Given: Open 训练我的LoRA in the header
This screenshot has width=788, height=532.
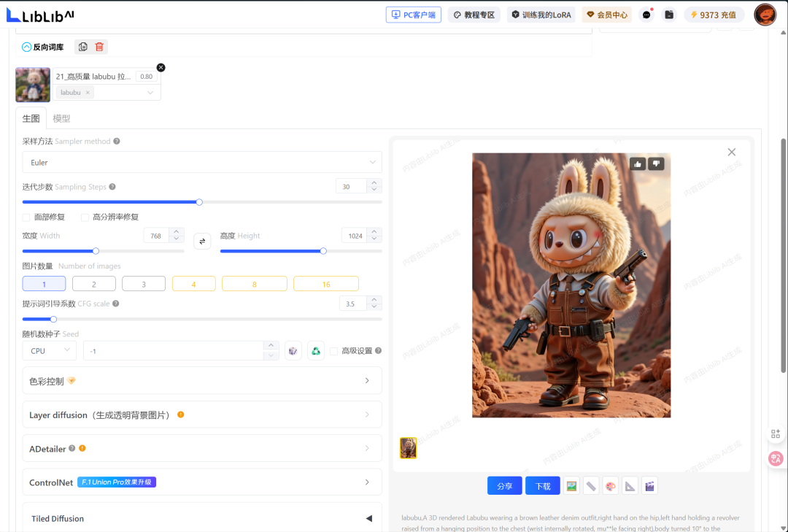Looking at the screenshot, I should point(541,15).
